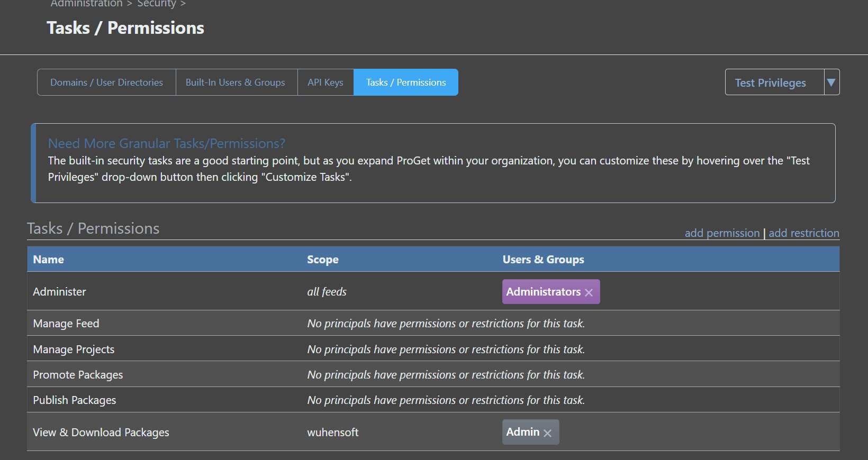Click the wuhensoft scope cell
Screen dimensions: 868x460
333,433
